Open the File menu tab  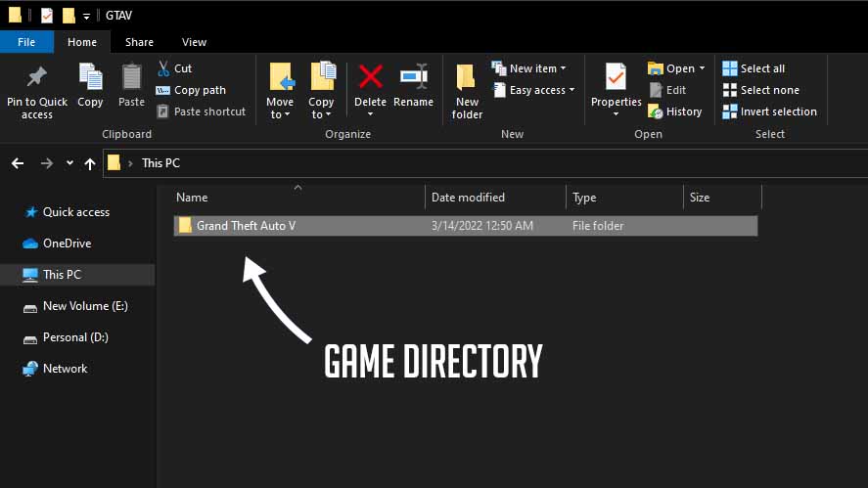point(26,42)
